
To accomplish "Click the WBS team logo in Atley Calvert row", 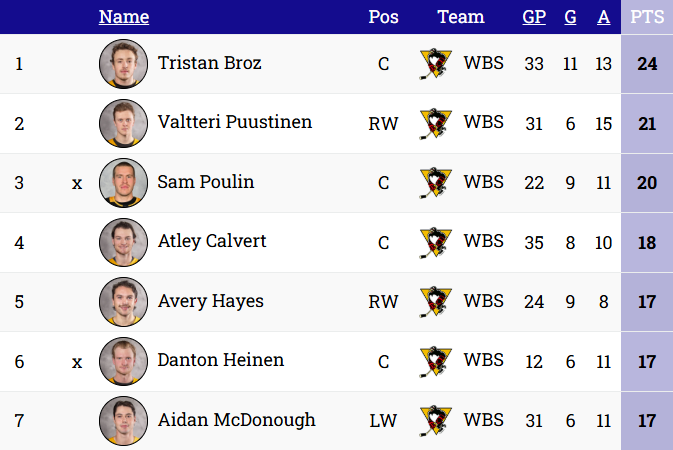I will click(x=435, y=242).
